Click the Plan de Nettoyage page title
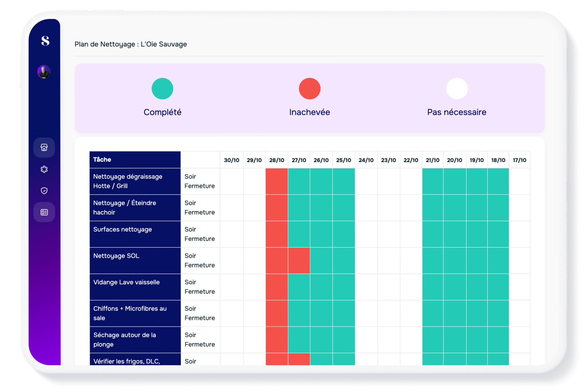 (x=131, y=44)
